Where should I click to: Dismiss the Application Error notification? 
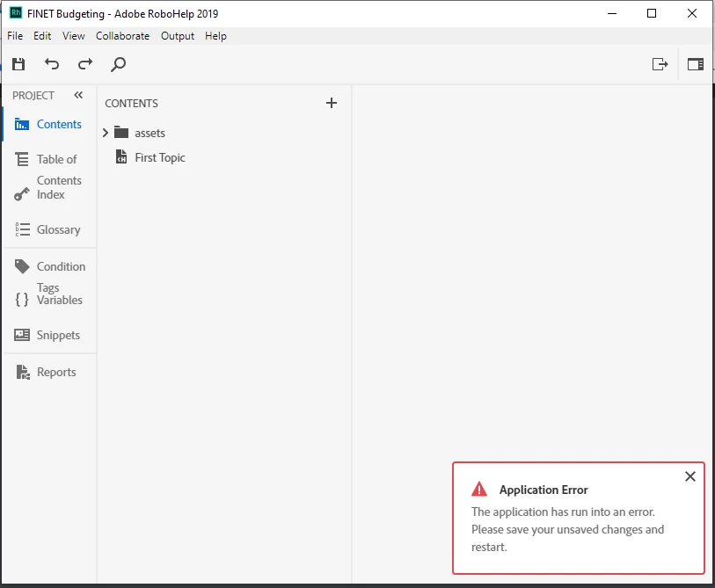[x=689, y=476]
